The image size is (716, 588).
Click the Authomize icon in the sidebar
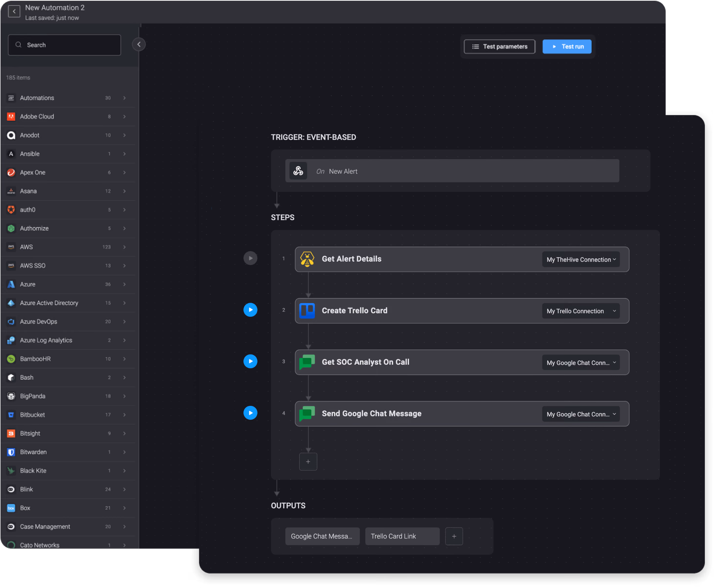[x=11, y=228]
